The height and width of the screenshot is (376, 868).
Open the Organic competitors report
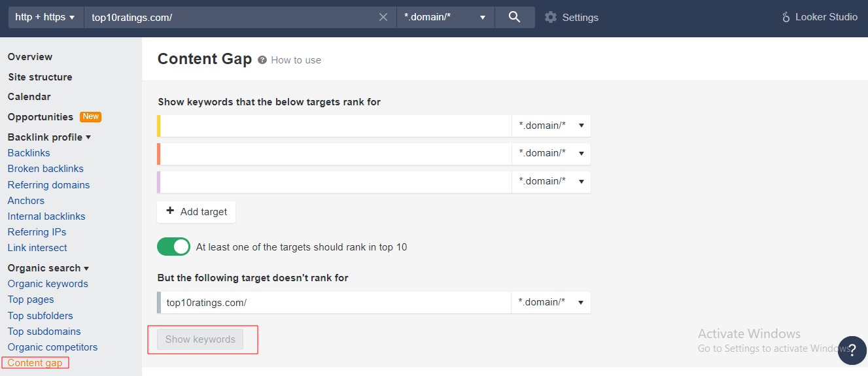point(52,347)
